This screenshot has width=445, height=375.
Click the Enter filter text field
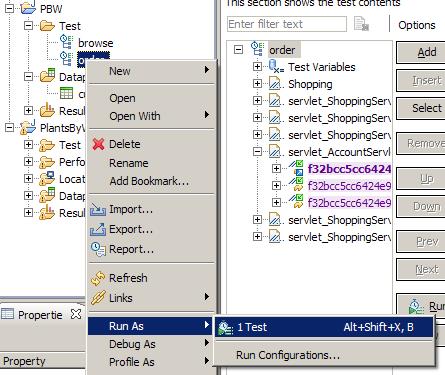pyautogui.click(x=287, y=24)
